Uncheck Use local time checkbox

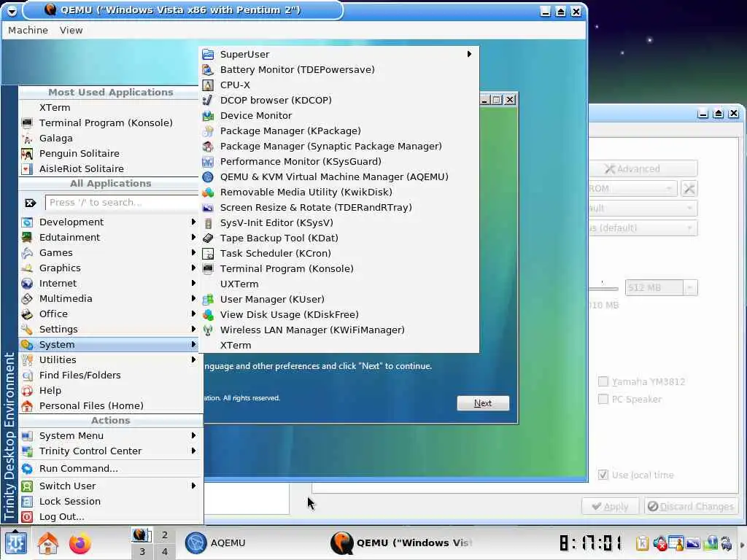coord(603,475)
